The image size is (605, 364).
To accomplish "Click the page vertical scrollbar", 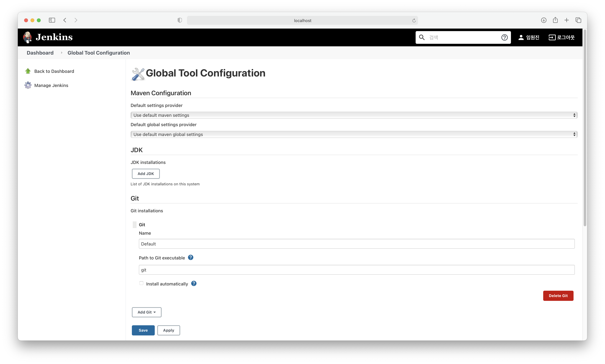I will (585, 128).
